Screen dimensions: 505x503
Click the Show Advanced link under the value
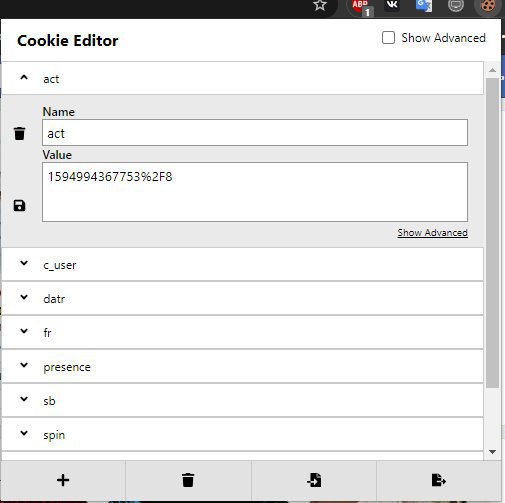pyautogui.click(x=432, y=233)
